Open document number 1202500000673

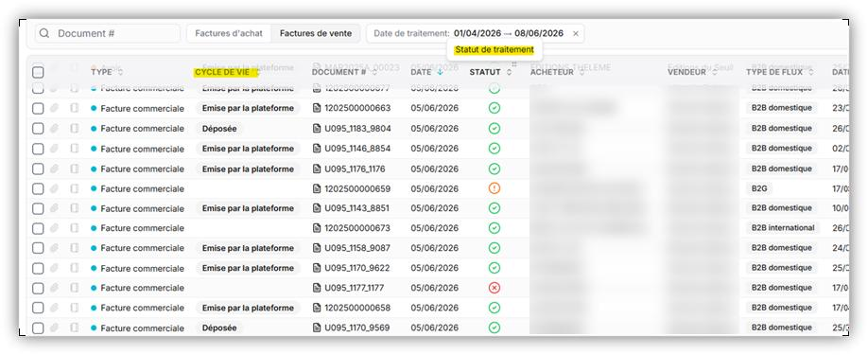357,228
